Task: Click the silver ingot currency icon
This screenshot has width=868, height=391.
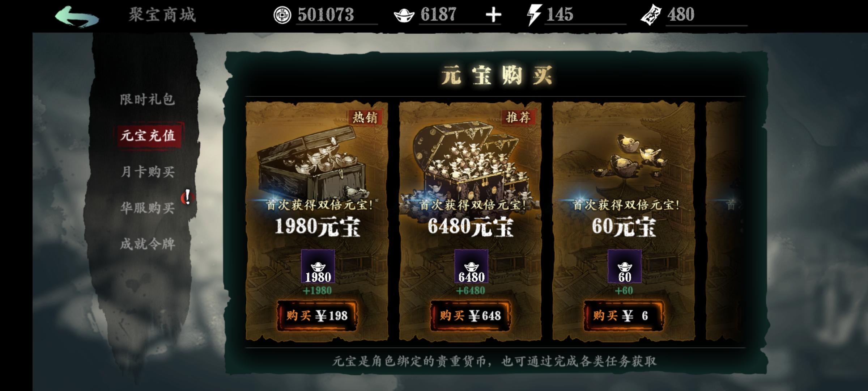Action: pyautogui.click(x=404, y=16)
